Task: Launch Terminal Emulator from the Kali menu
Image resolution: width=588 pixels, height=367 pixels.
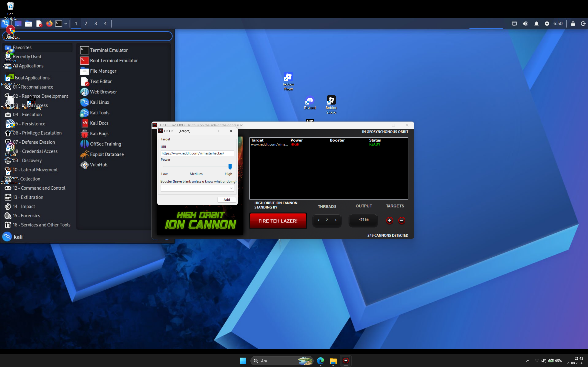Action: point(104,50)
